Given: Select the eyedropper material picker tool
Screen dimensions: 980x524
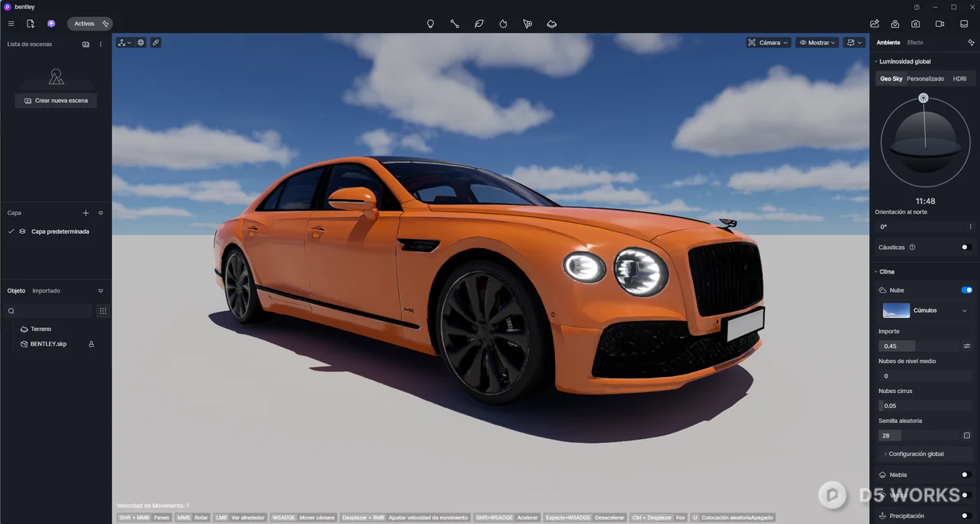Looking at the screenshot, I should click(155, 43).
